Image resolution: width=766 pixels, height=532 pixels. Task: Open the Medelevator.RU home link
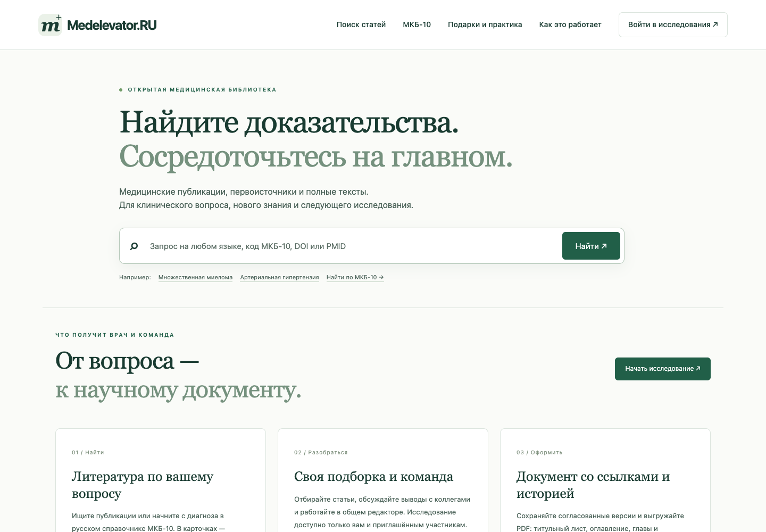click(98, 25)
